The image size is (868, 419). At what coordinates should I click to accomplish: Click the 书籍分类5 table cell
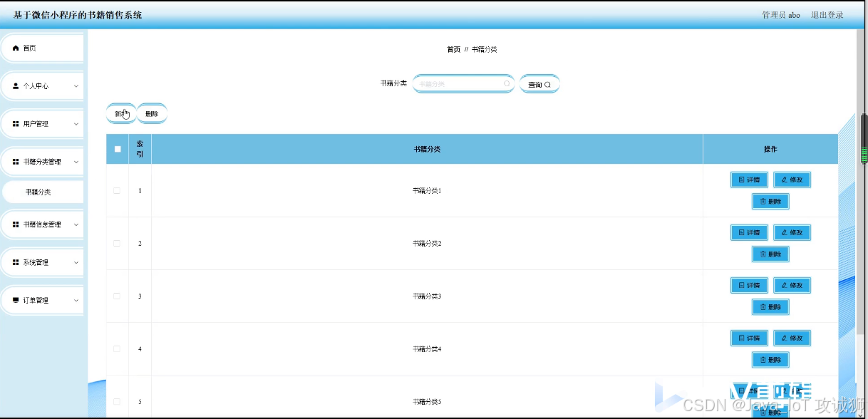click(427, 398)
